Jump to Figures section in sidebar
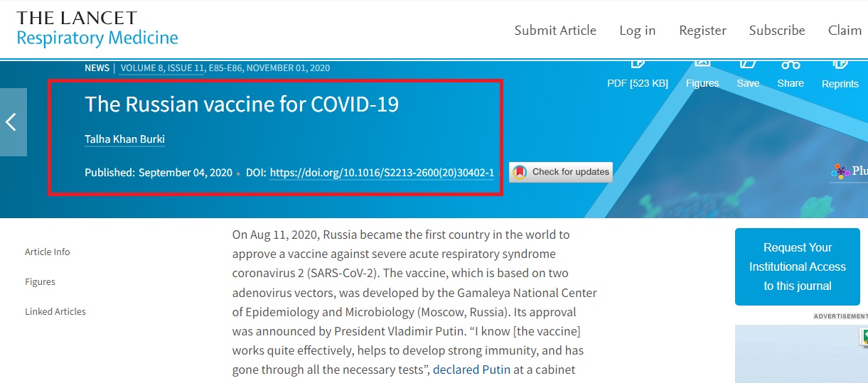Screen dimensions: 868x383 40,281
